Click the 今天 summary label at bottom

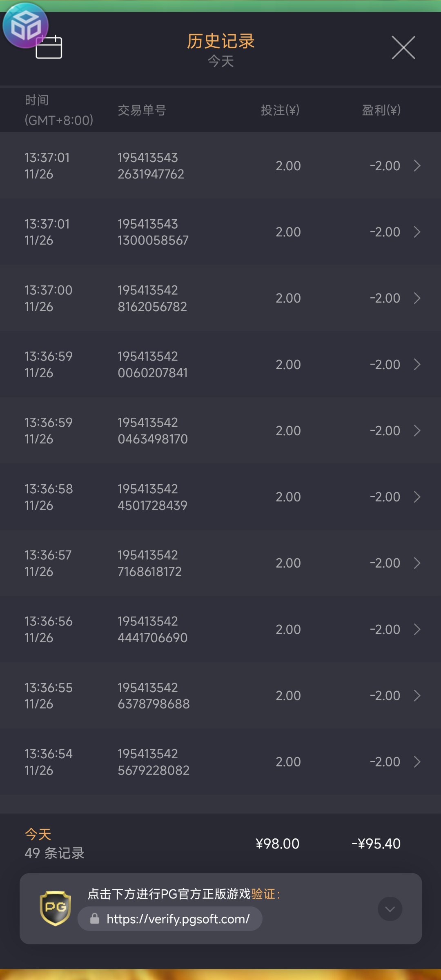tap(38, 834)
